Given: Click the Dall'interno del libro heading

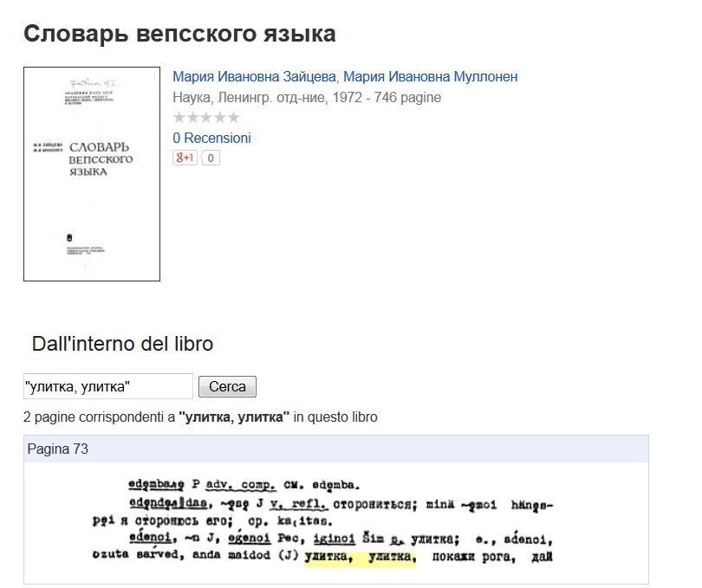Looking at the screenshot, I should pyautogui.click(x=123, y=344).
